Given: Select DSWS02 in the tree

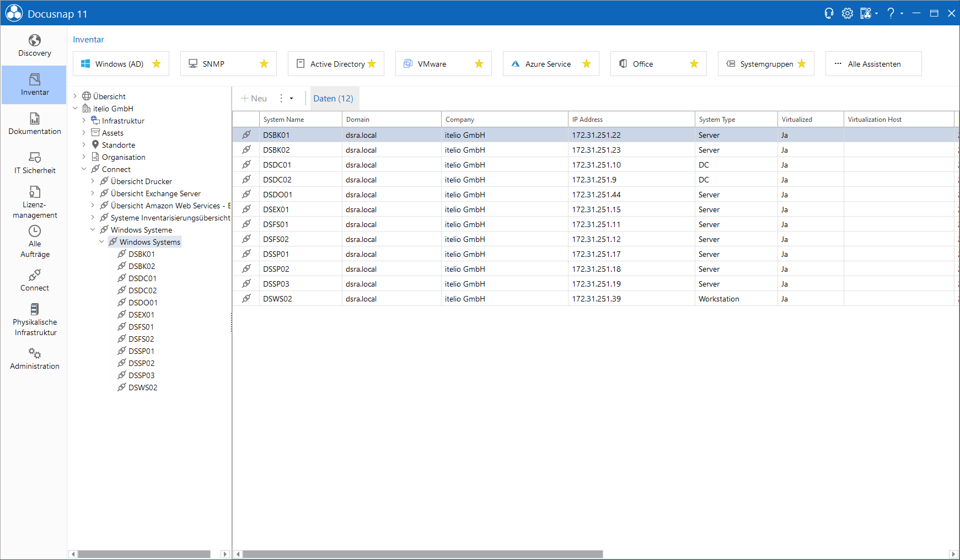Looking at the screenshot, I should [143, 387].
